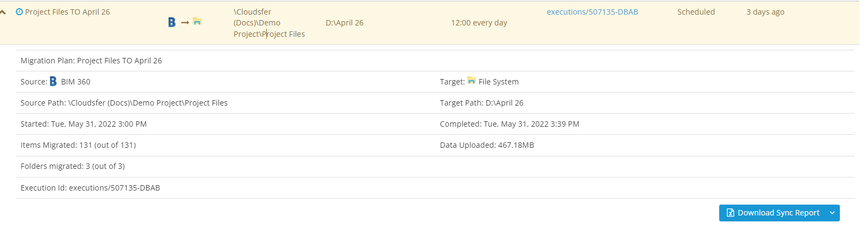Open the Download Sync Report dropdown arrow

[832, 213]
